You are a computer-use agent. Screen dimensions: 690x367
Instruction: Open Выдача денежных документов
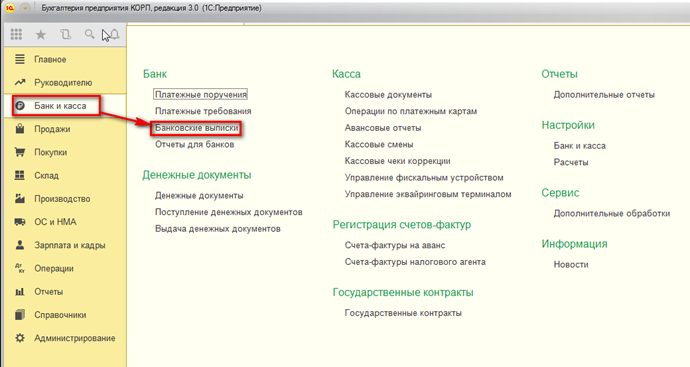[x=217, y=229]
